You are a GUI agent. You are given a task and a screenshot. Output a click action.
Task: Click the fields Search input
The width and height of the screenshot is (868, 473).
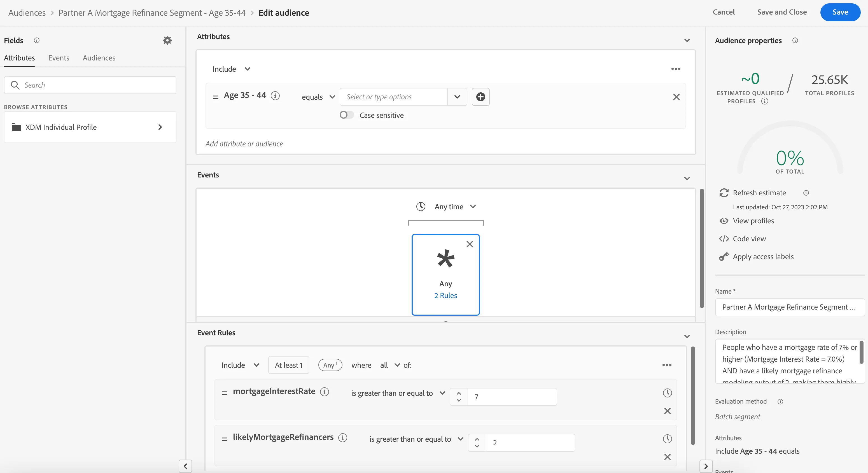(x=90, y=85)
